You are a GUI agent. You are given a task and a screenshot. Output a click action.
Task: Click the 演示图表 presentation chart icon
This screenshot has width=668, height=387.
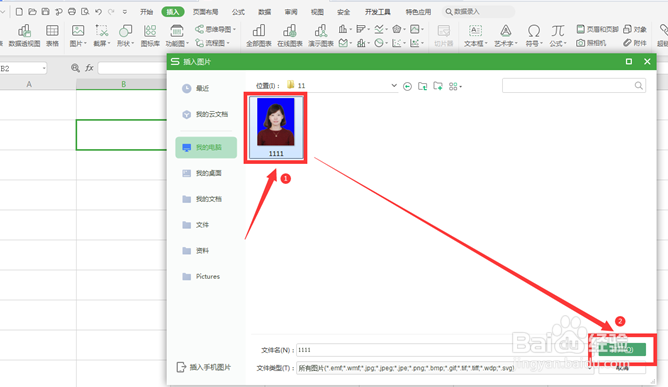(x=321, y=35)
